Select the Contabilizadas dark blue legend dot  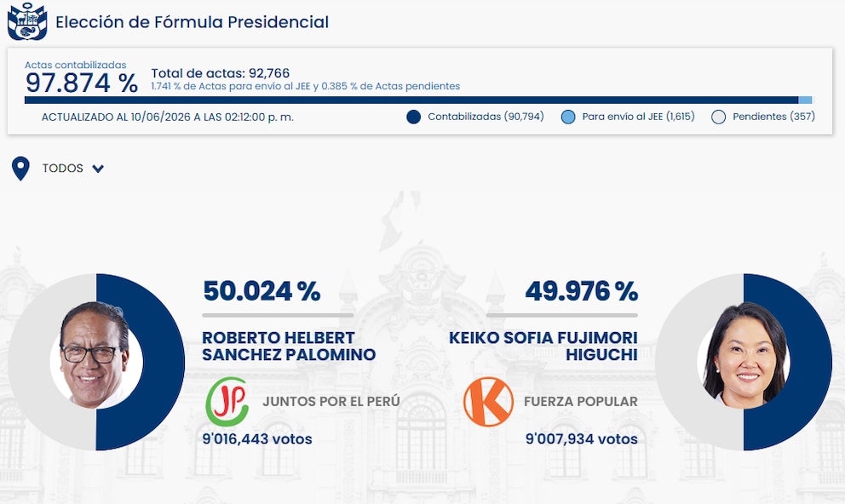(x=413, y=117)
